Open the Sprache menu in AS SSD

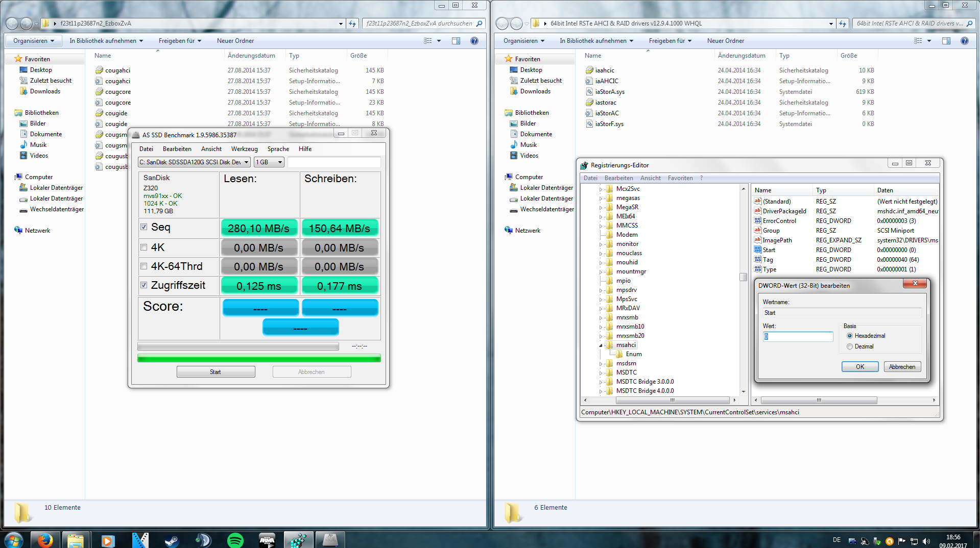click(x=278, y=149)
